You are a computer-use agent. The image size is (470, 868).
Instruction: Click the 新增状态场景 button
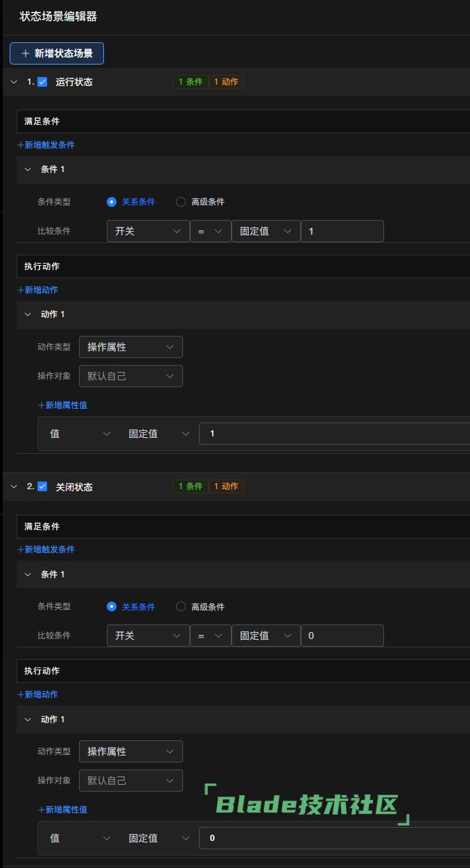[57, 53]
